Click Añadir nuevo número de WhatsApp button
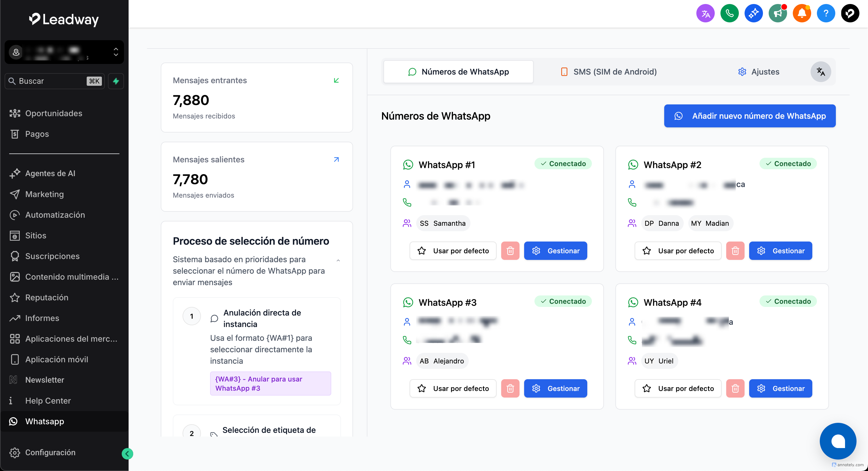The image size is (868, 471). tap(750, 116)
